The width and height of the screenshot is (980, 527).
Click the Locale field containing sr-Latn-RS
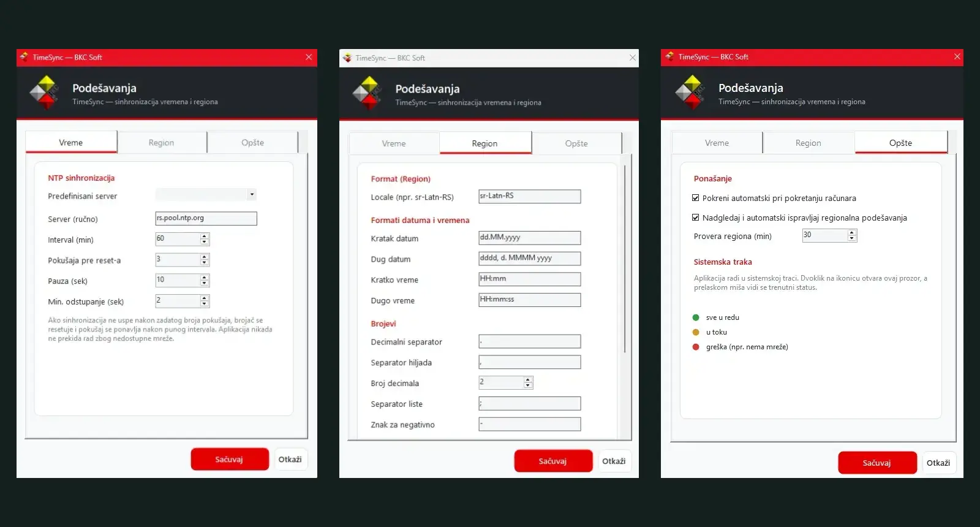(530, 196)
